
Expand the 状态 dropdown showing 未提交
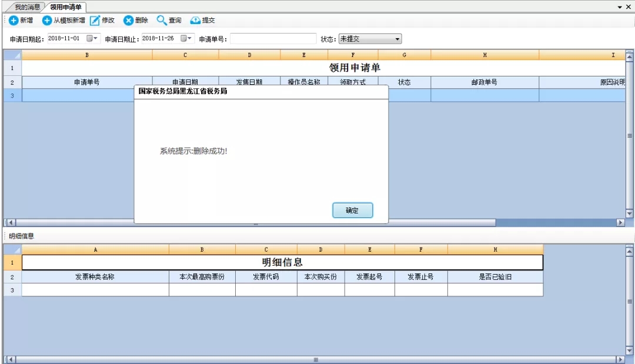click(397, 38)
